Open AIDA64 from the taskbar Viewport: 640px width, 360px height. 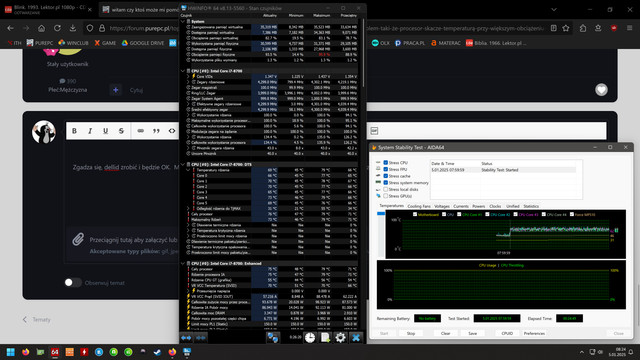point(55,352)
